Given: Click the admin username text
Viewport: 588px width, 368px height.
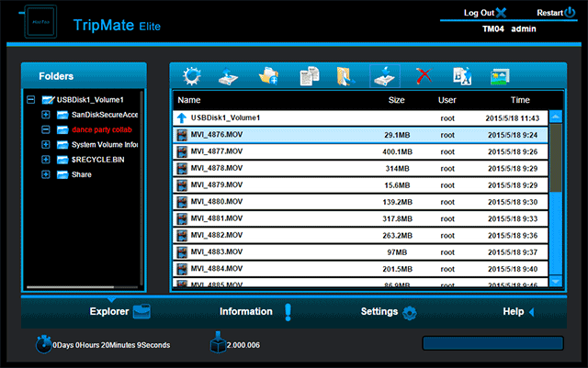Looking at the screenshot, I should pos(524,28).
